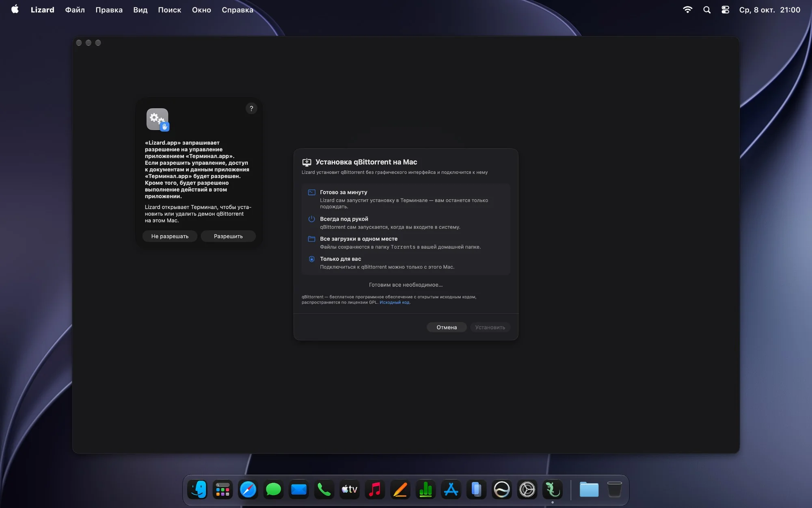Open Numbers from the Dock
Image resolution: width=812 pixels, height=508 pixels.
point(425,489)
